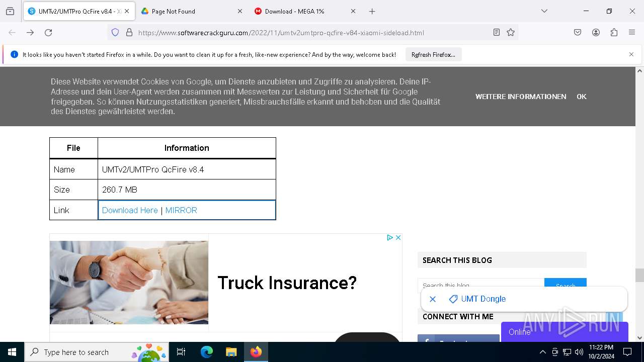
Task: Switch to UMTv2/UMTPro QcFire v8.4 tab
Action: (79, 11)
